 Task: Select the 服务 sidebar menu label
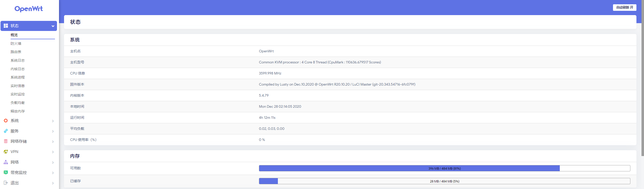(15, 131)
